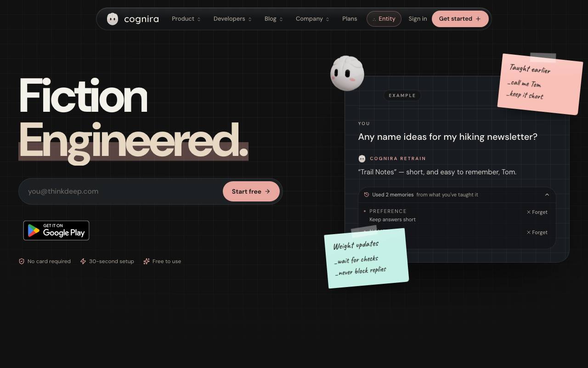
Task: Collapse the Used 2 memories panel
Action: click(x=547, y=195)
